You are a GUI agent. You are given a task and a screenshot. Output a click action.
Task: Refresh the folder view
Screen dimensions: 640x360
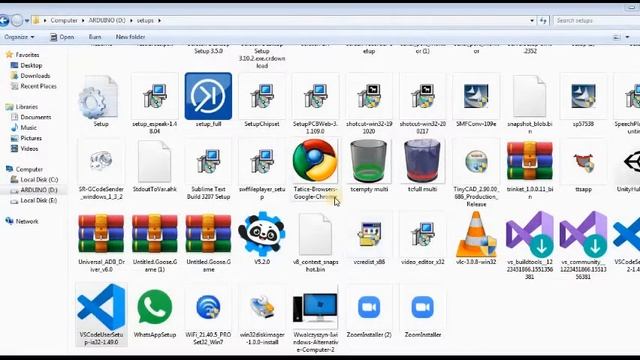(x=543, y=20)
